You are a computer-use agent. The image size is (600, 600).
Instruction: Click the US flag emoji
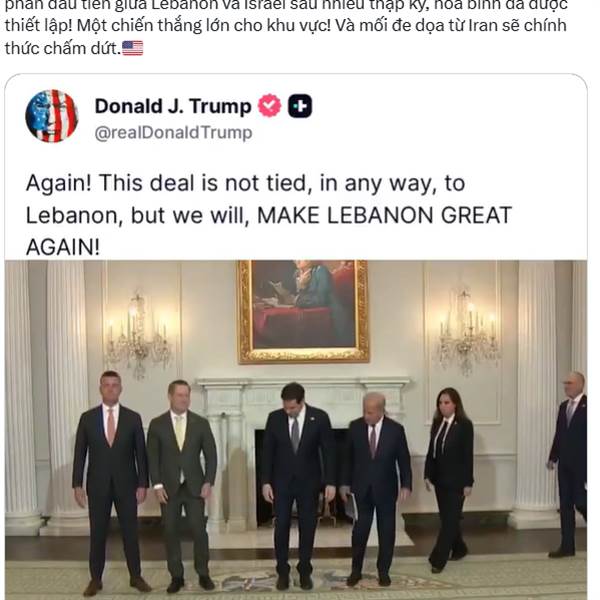click(x=132, y=49)
